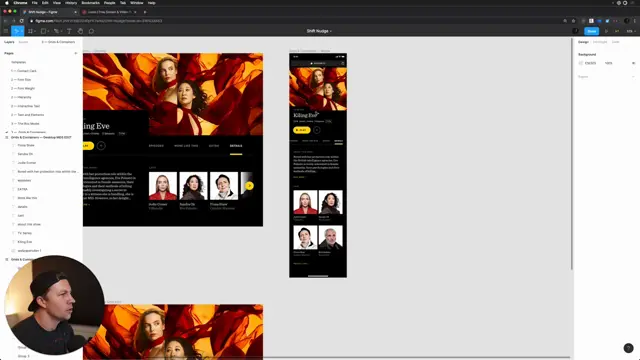Click the yellow next arrow in cast carousel

(249, 186)
